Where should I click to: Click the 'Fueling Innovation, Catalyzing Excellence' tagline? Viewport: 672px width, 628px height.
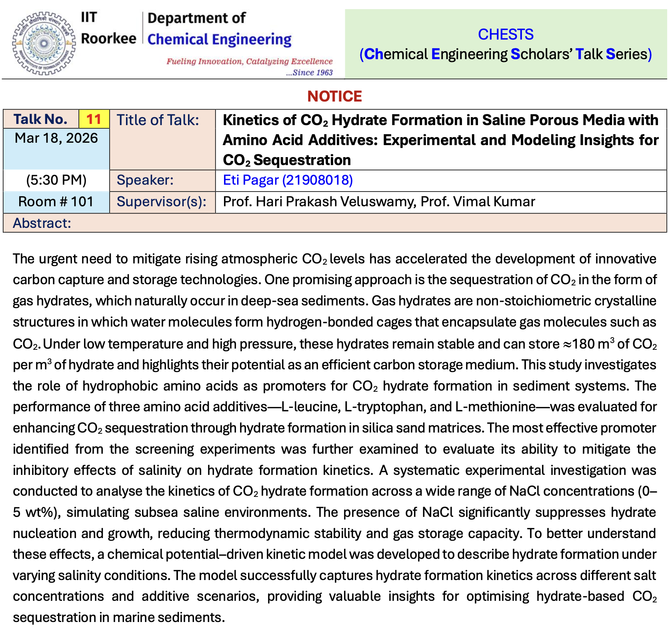(x=249, y=62)
